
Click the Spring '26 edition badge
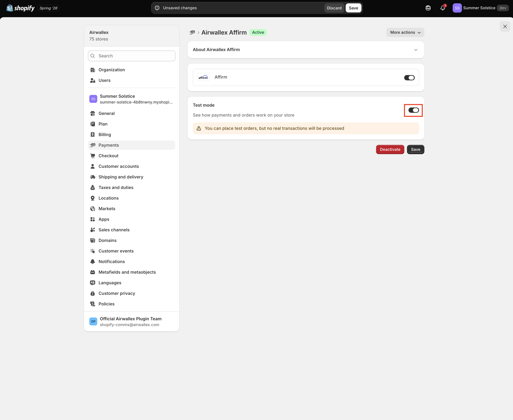point(48,8)
